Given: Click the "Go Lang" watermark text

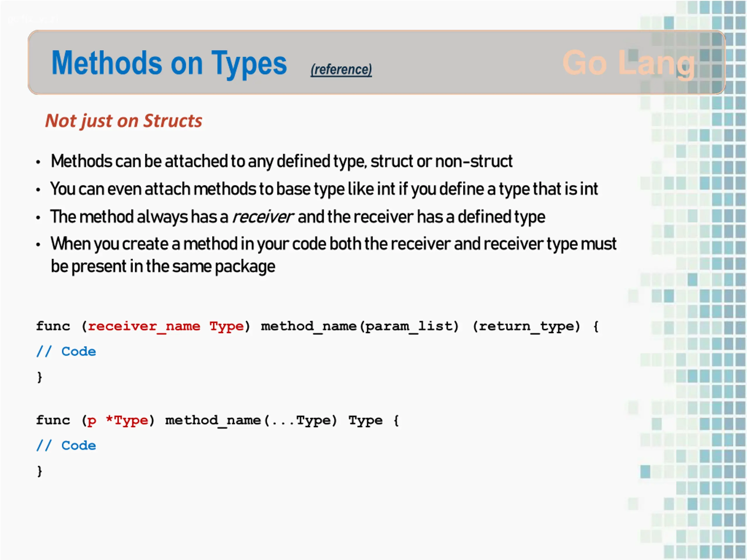Looking at the screenshot, I should 629,64.
